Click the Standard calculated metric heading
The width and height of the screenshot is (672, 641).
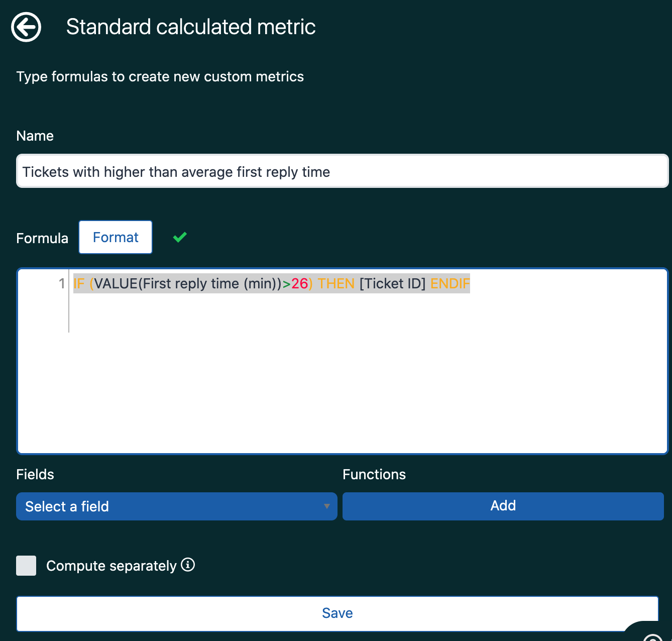click(x=191, y=27)
